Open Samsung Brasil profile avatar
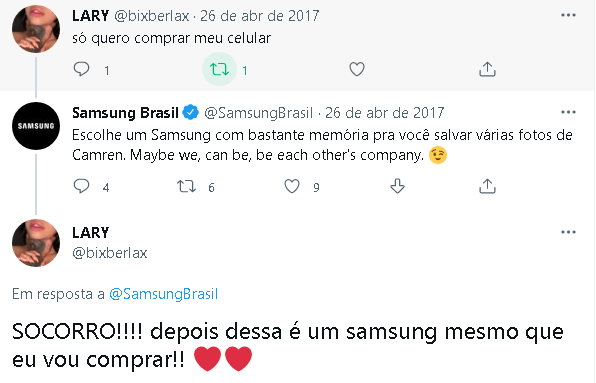Image resolution: width=596 pixels, height=383 pixels. coord(36,126)
